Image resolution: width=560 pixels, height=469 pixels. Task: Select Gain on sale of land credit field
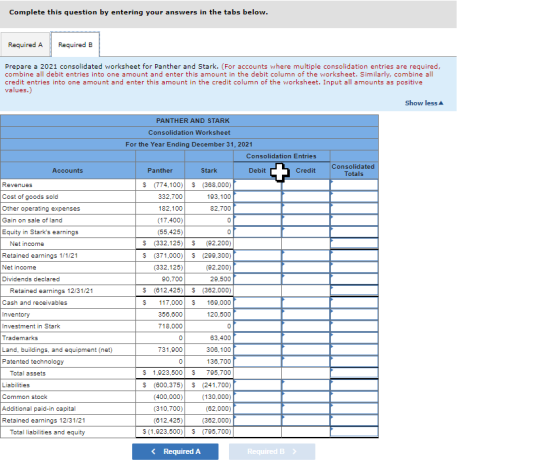[x=306, y=220]
